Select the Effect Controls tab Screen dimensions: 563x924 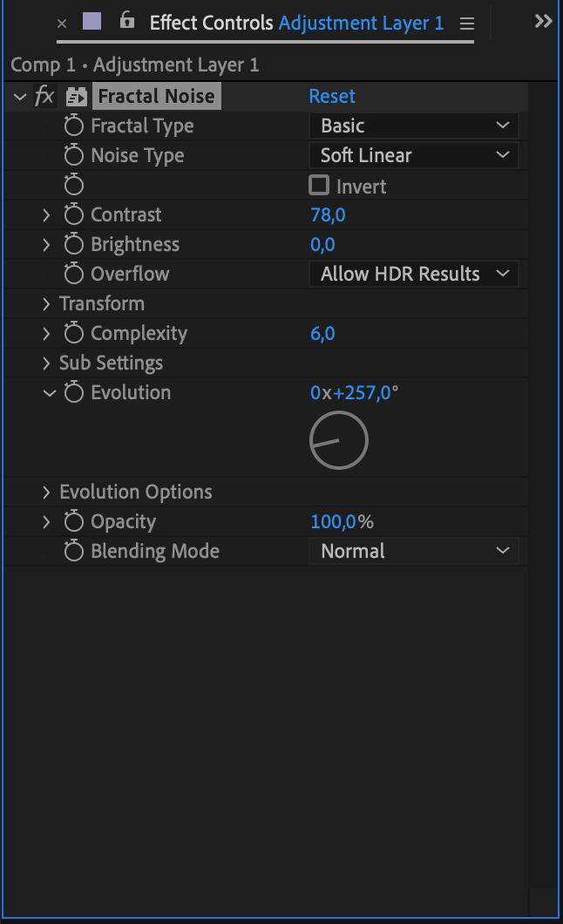click(213, 23)
